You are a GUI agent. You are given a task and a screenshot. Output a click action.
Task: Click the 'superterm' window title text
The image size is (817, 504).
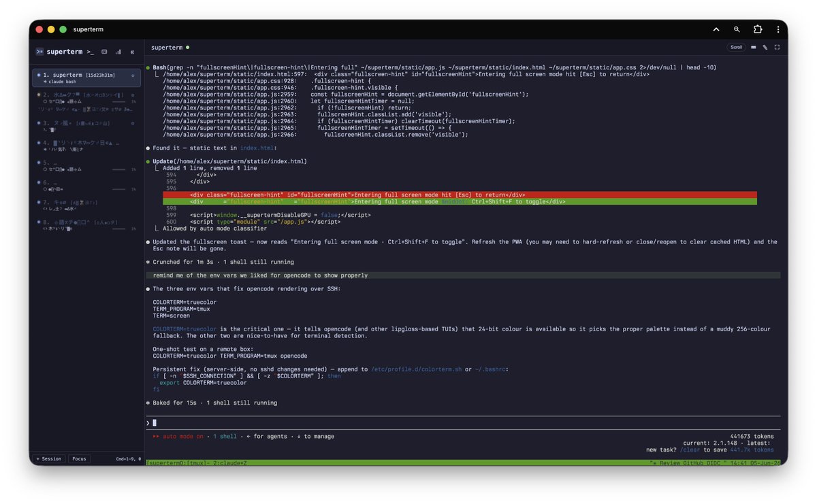88,29
